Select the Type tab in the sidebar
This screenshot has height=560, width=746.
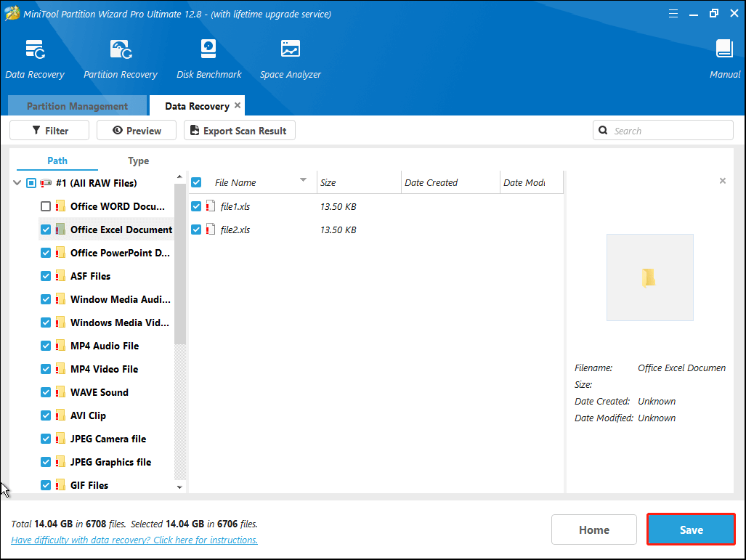[x=138, y=161]
